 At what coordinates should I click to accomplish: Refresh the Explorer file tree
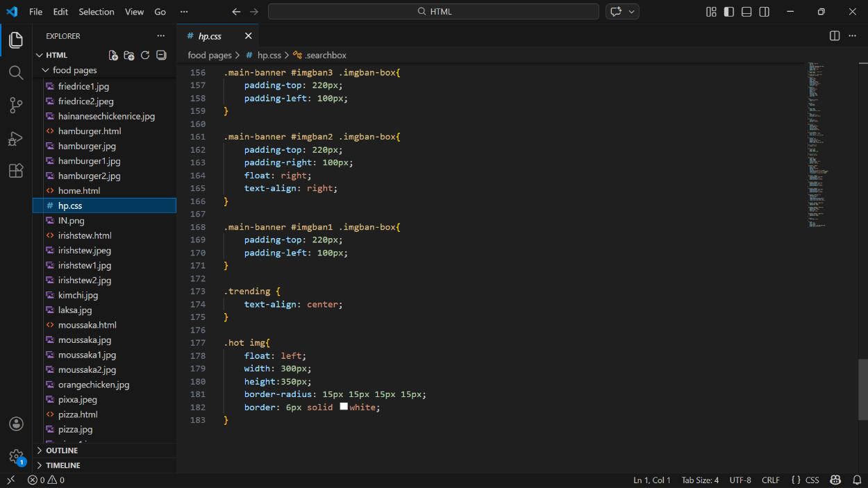point(145,56)
